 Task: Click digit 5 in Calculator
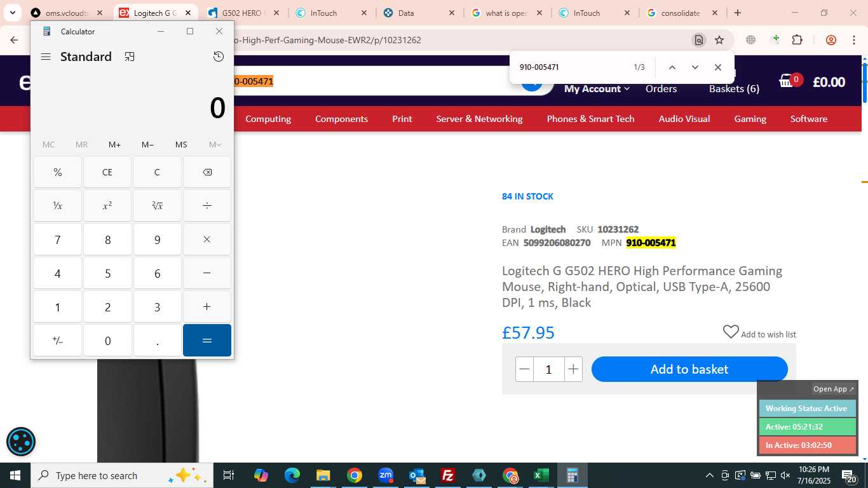click(x=107, y=273)
